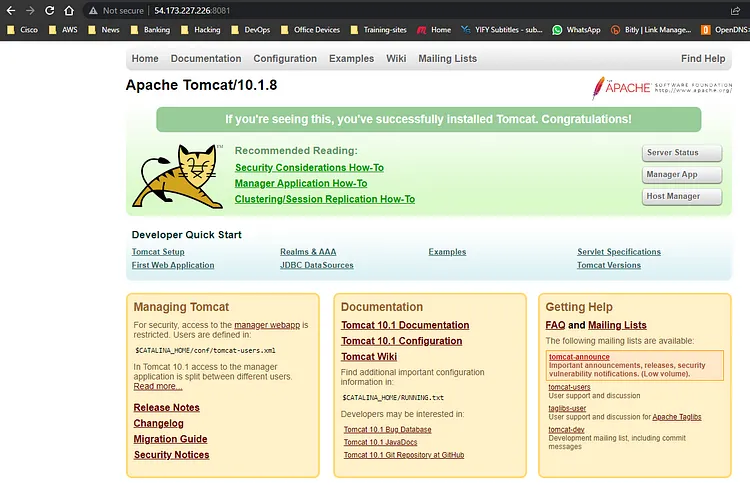750x485 pixels.
Task: Open the WhatsApp bookmark
Action: (x=576, y=30)
